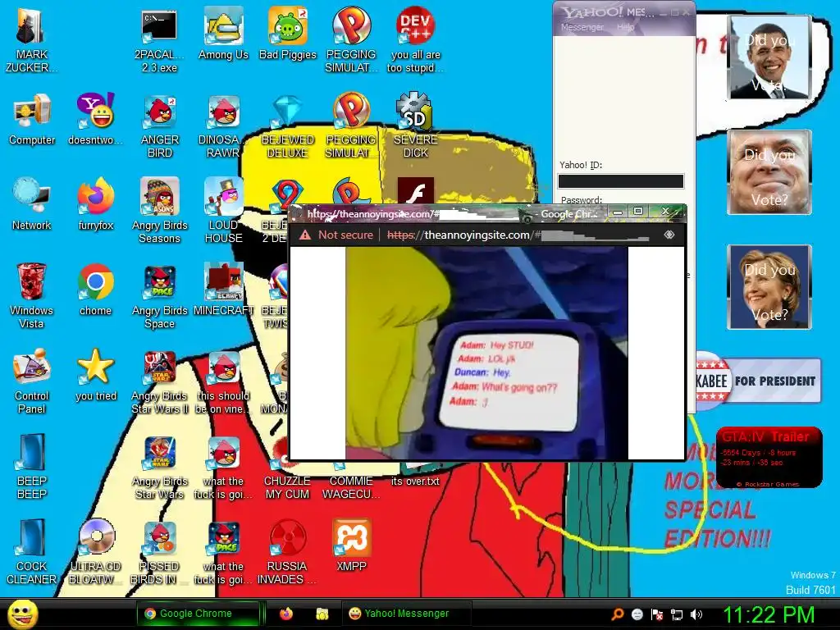
Task: Click the KABEE FOR PRESIDENT banner
Action: click(x=758, y=381)
